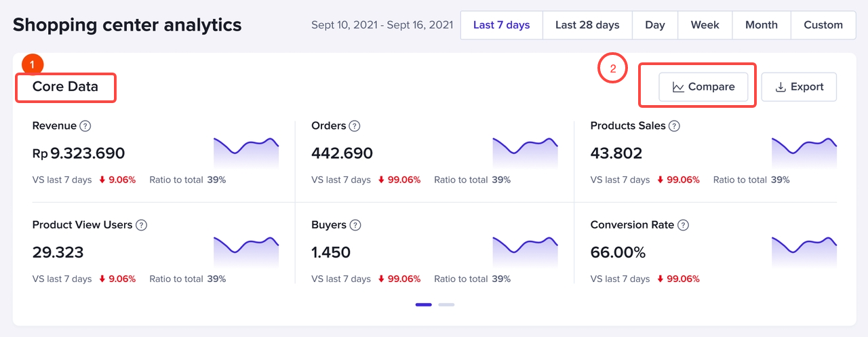Select the Last 7 days tab
The image size is (868, 337).
[501, 25]
